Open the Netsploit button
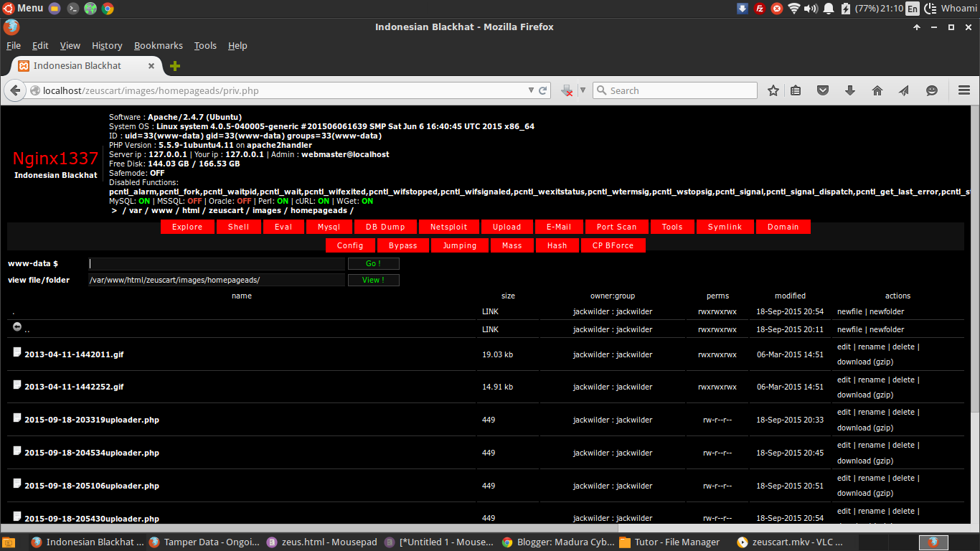The image size is (980, 551). pyautogui.click(x=448, y=227)
